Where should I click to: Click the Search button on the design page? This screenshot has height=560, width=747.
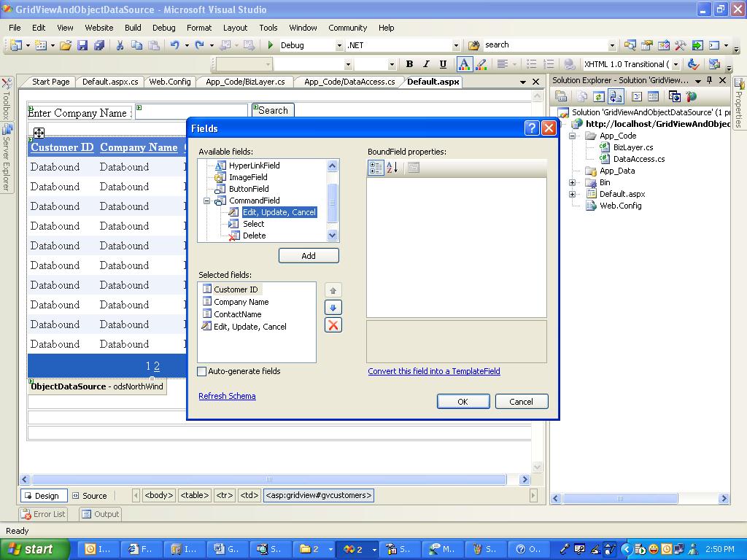pos(273,111)
